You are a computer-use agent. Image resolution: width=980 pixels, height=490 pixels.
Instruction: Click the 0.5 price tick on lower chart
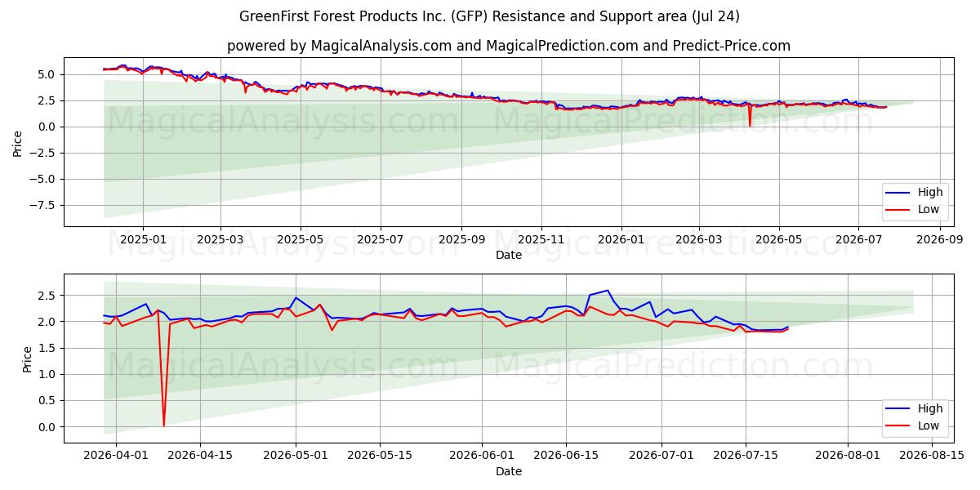coord(47,400)
